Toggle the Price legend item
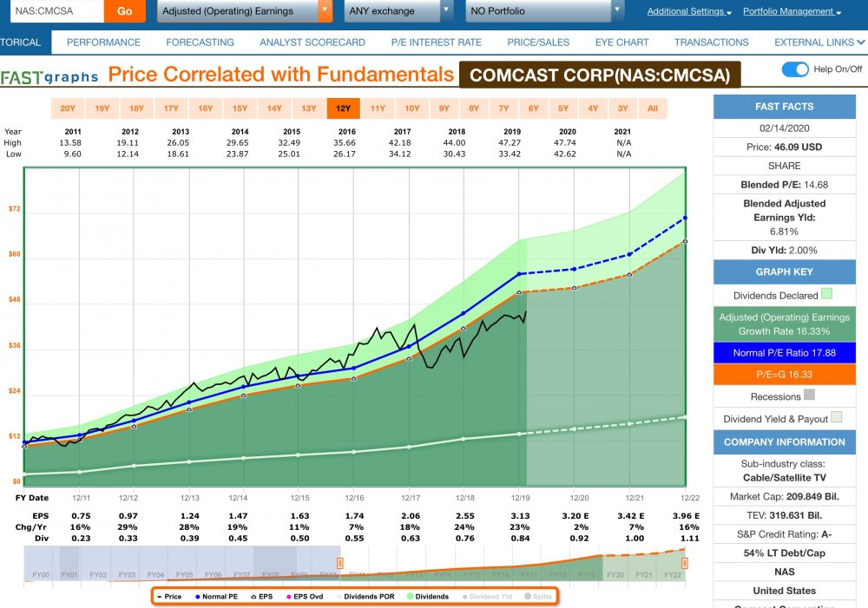868x608 pixels. 169,597
